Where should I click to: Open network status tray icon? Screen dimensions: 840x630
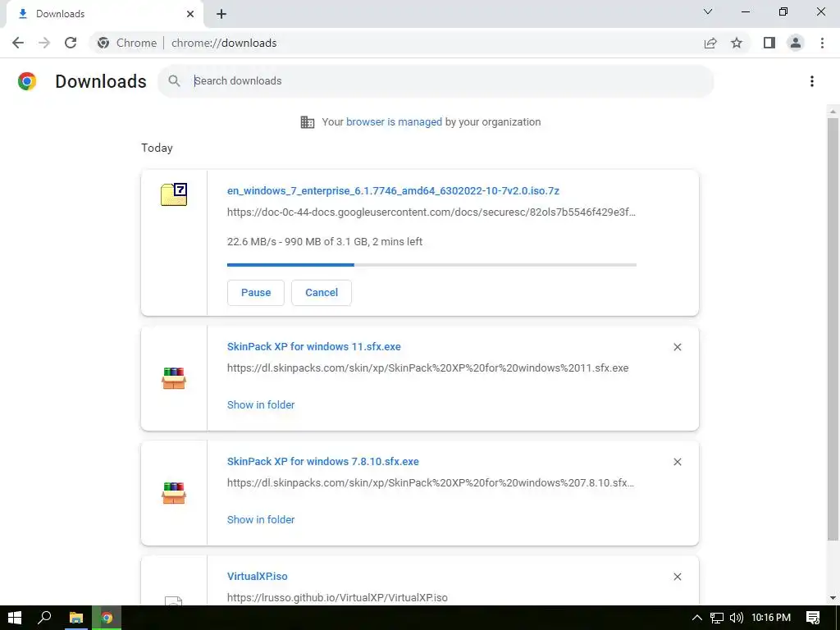pyautogui.click(x=717, y=618)
